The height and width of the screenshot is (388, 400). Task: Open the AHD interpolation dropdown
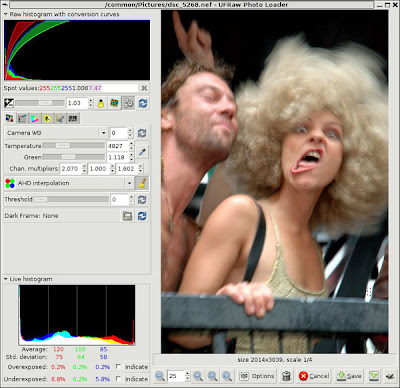[69, 183]
